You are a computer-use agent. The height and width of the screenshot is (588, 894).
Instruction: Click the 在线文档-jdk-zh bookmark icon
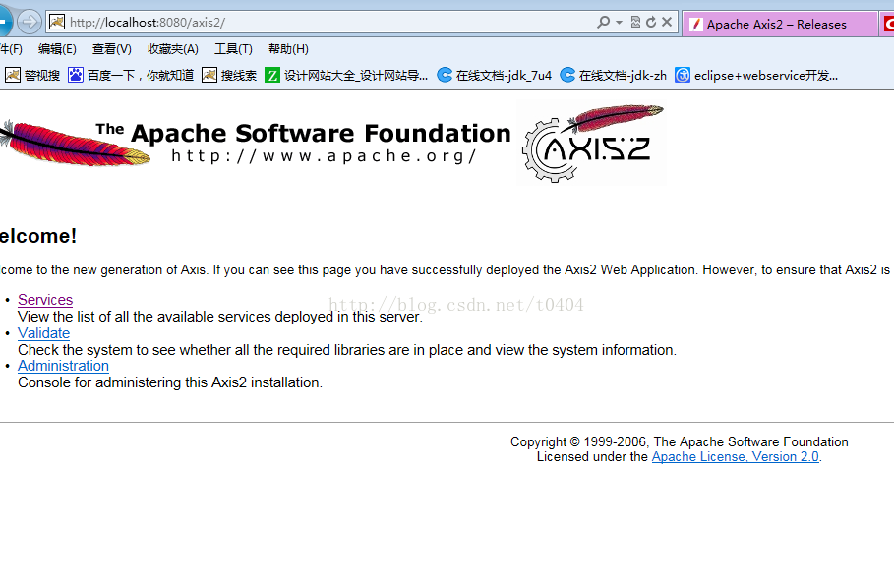click(567, 75)
